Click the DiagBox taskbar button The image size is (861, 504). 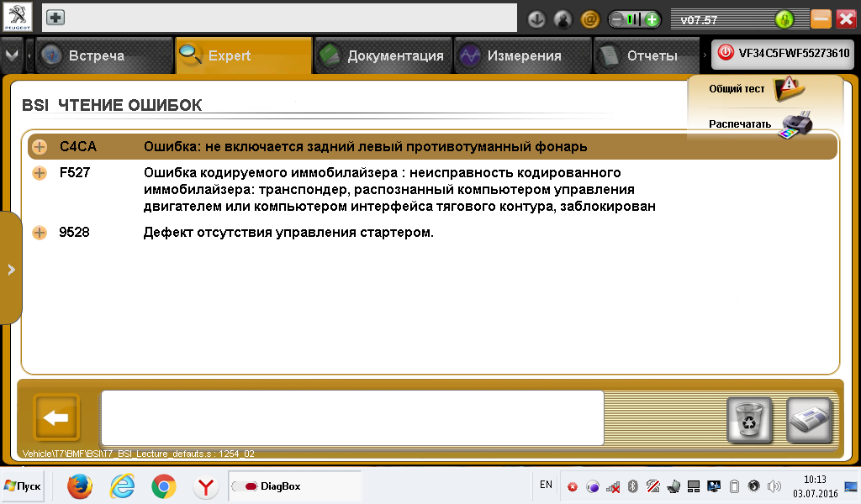[295, 486]
